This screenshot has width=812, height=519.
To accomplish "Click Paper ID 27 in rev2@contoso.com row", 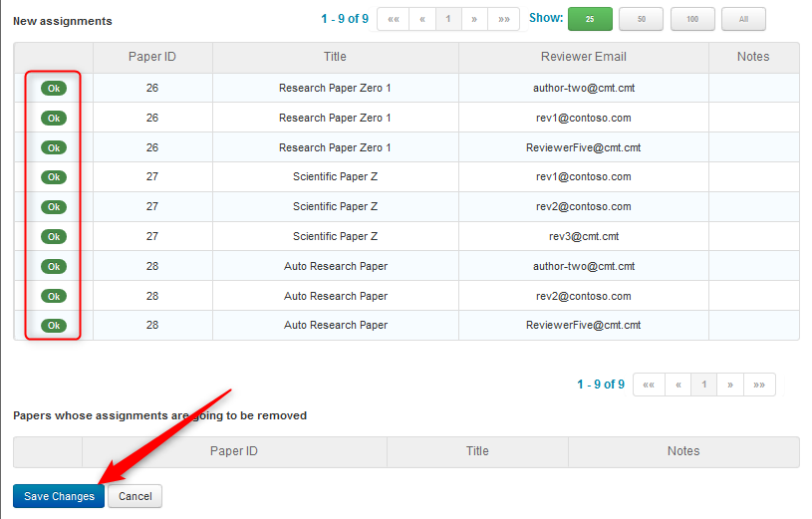I will pyautogui.click(x=152, y=206).
